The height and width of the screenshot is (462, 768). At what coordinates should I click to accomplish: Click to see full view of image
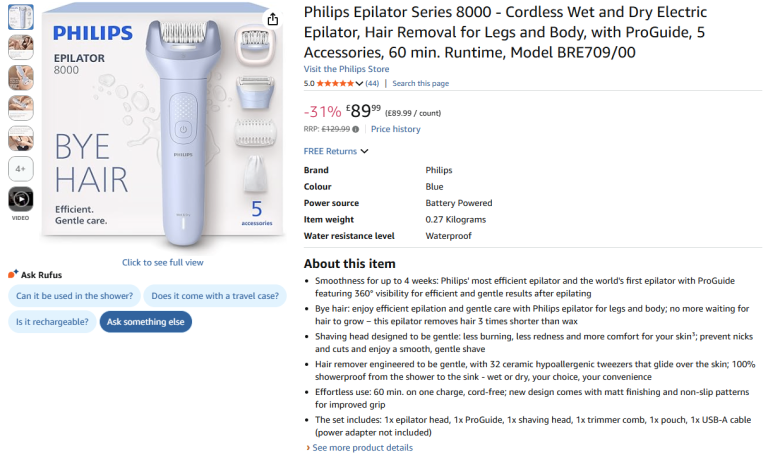[x=162, y=262]
